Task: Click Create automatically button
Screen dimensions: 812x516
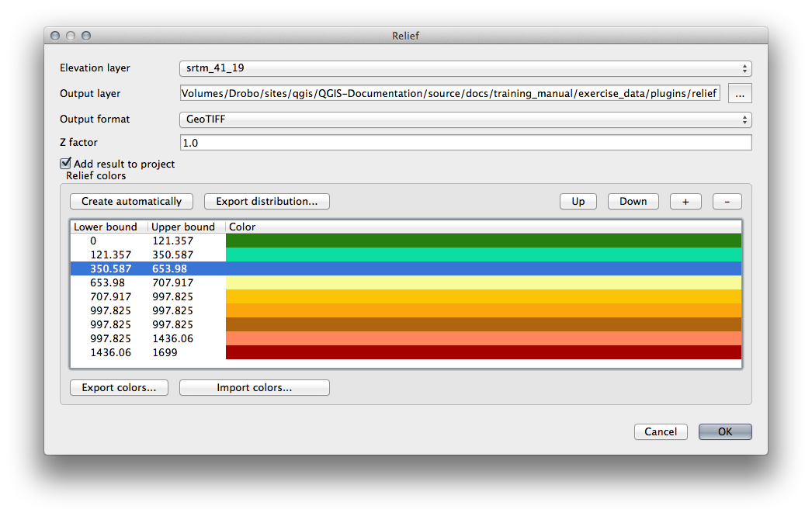Action: (x=131, y=201)
